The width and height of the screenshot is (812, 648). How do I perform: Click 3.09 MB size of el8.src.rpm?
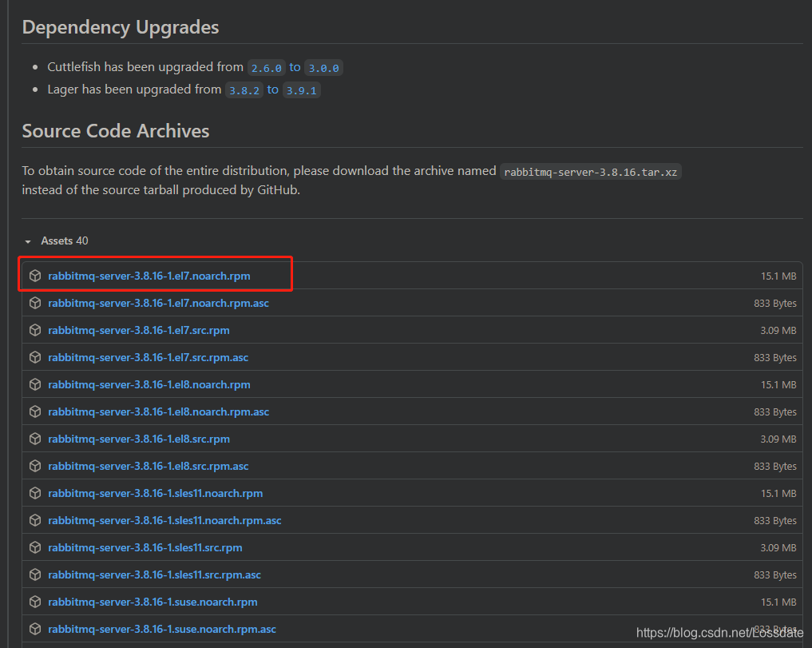coord(778,439)
